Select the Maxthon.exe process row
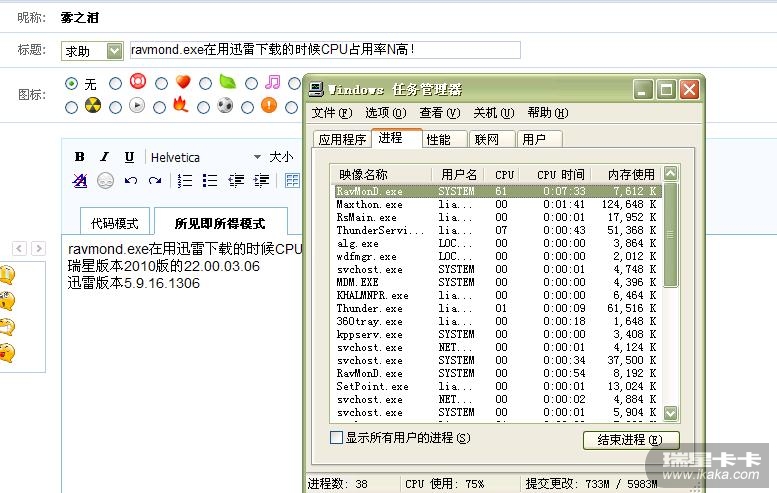The height and width of the screenshot is (493, 777). pos(497,204)
